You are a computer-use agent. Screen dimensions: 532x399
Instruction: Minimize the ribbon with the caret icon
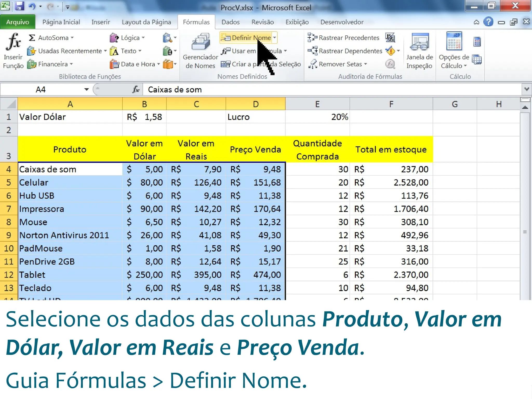476,22
